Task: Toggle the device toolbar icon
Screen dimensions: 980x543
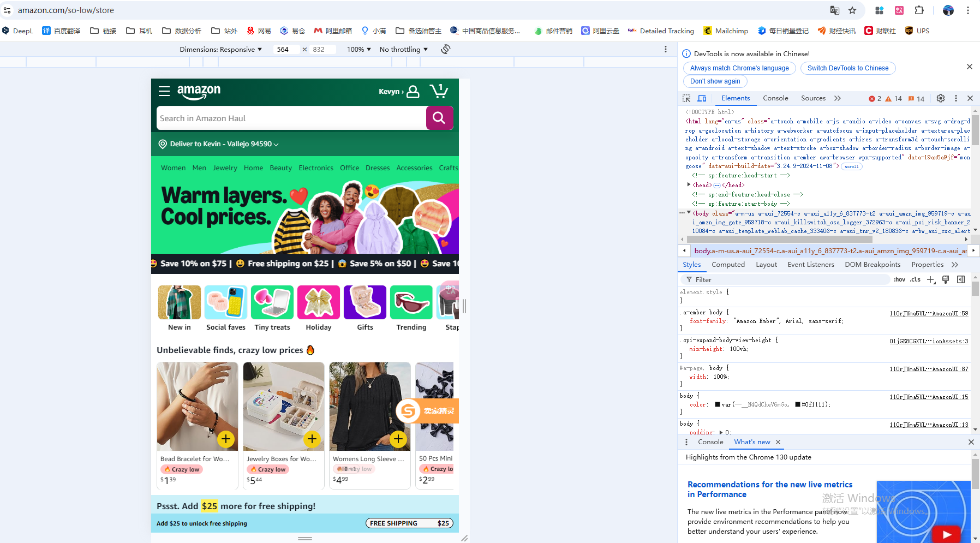Action: pyautogui.click(x=702, y=98)
